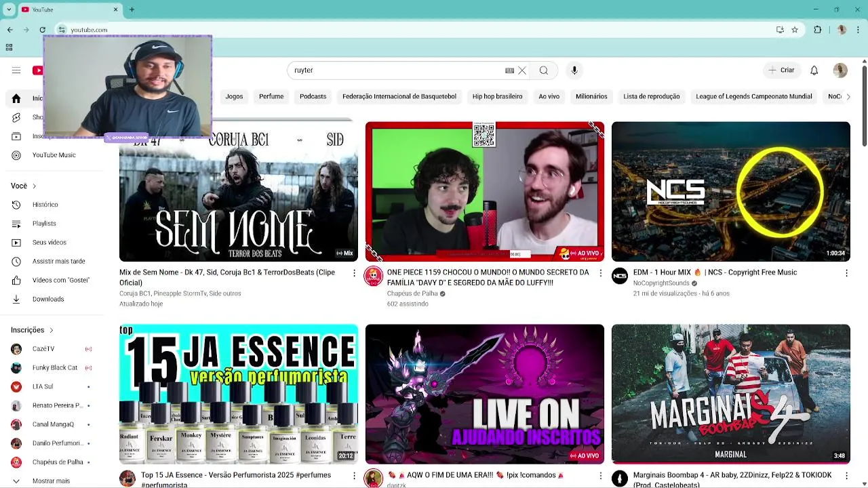This screenshot has width=868, height=488.
Task: Open options menu for AQW O FIM DE UMA ERA
Action: (x=600, y=476)
